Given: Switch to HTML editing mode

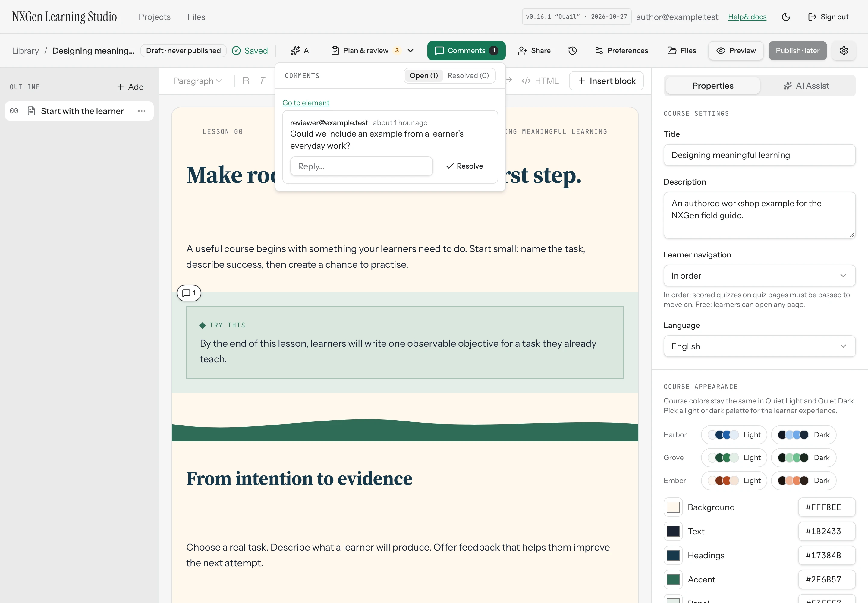Looking at the screenshot, I should pyautogui.click(x=540, y=81).
